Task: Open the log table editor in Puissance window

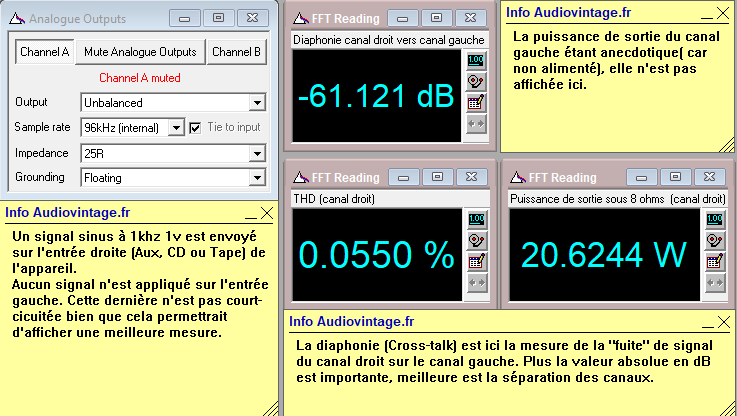Action: click(x=715, y=262)
